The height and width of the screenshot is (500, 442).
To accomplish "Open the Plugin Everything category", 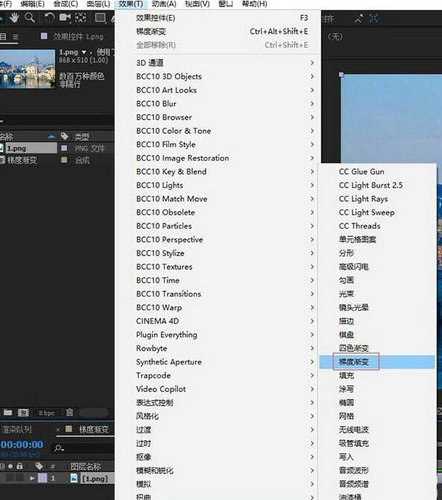I will point(218,335).
